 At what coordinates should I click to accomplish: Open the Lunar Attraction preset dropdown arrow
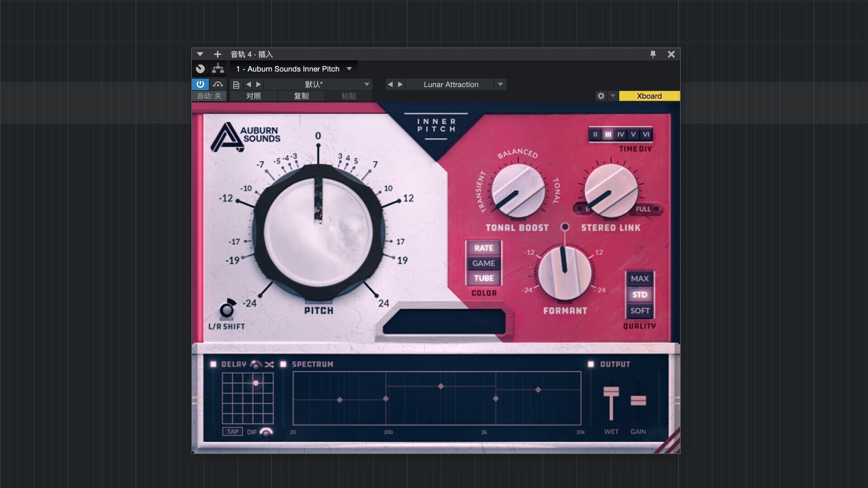(x=500, y=84)
